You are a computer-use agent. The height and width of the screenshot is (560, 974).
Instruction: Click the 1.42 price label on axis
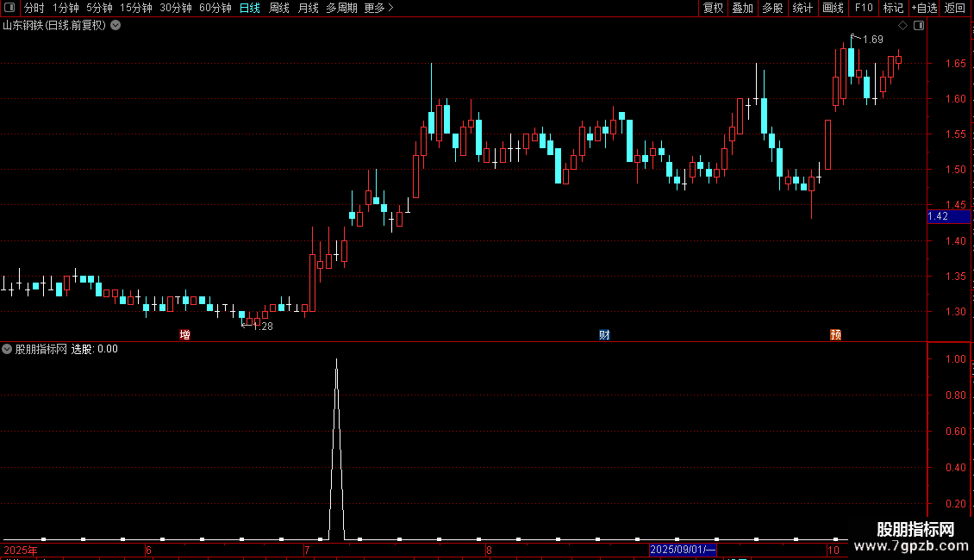pos(948,216)
